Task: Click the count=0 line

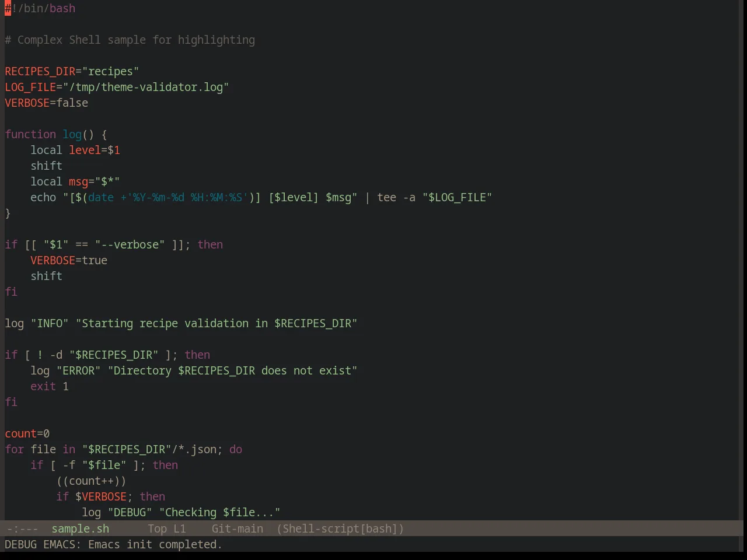Action: [x=27, y=433]
